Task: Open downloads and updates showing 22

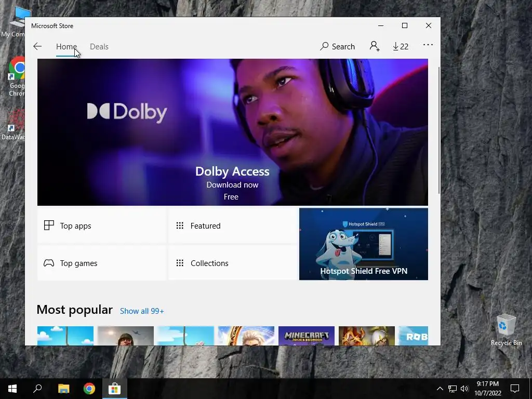Action: click(x=401, y=46)
